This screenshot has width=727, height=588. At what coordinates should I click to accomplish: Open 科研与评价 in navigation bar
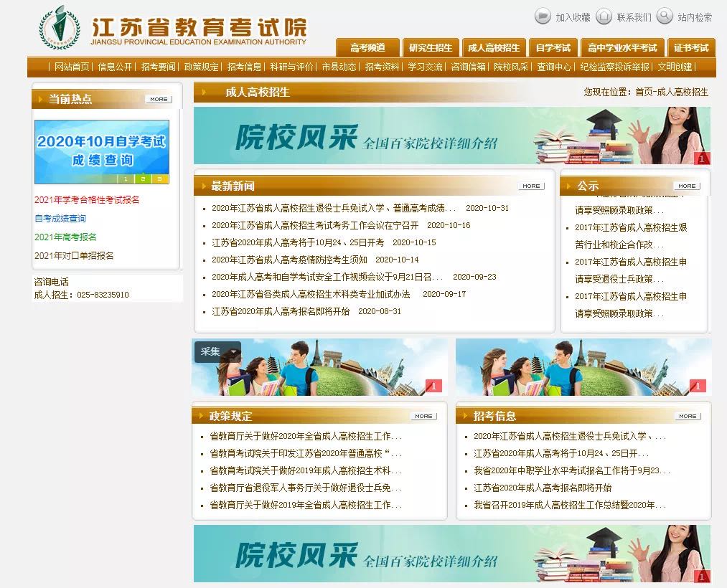point(291,67)
